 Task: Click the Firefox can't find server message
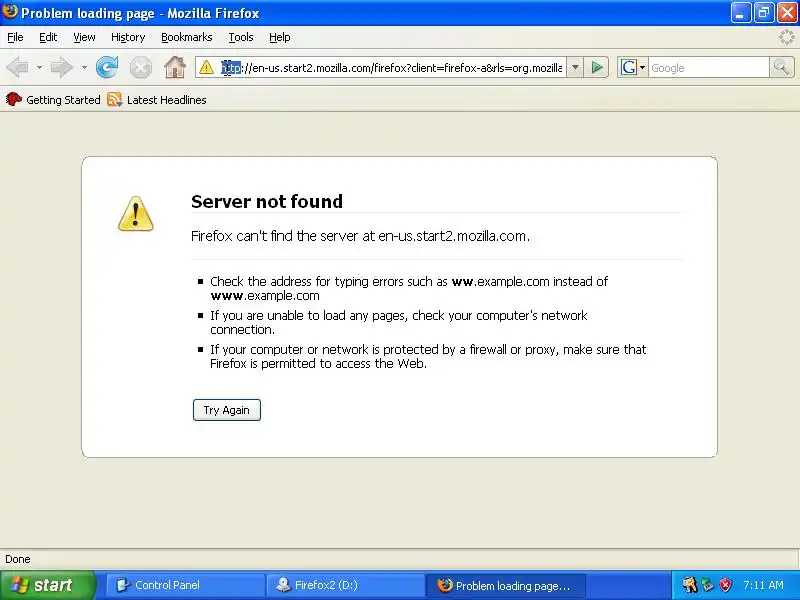click(360, 236)
